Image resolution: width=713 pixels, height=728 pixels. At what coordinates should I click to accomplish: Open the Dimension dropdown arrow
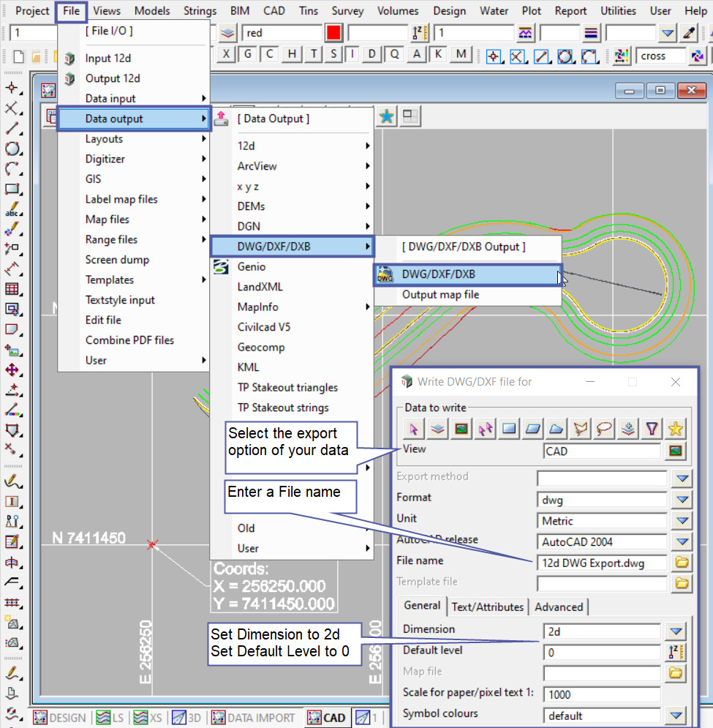(676, 631)
